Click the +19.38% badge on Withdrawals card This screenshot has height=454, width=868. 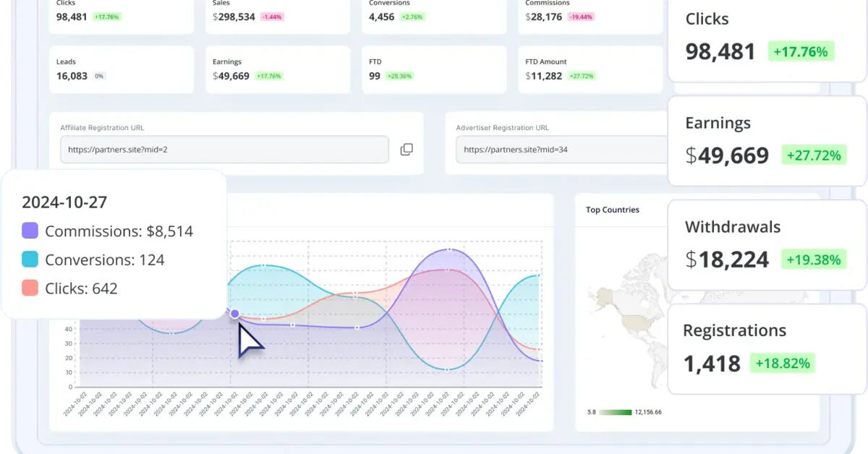[x=813, y=260]
